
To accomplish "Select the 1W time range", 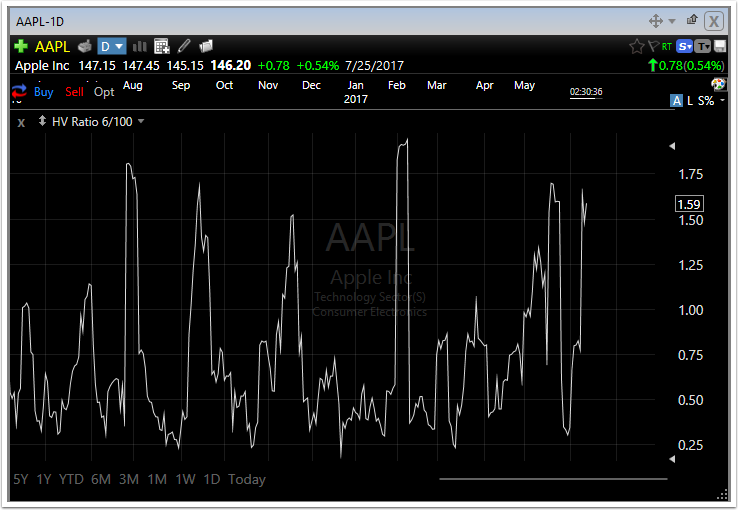I will click(185, 479).
